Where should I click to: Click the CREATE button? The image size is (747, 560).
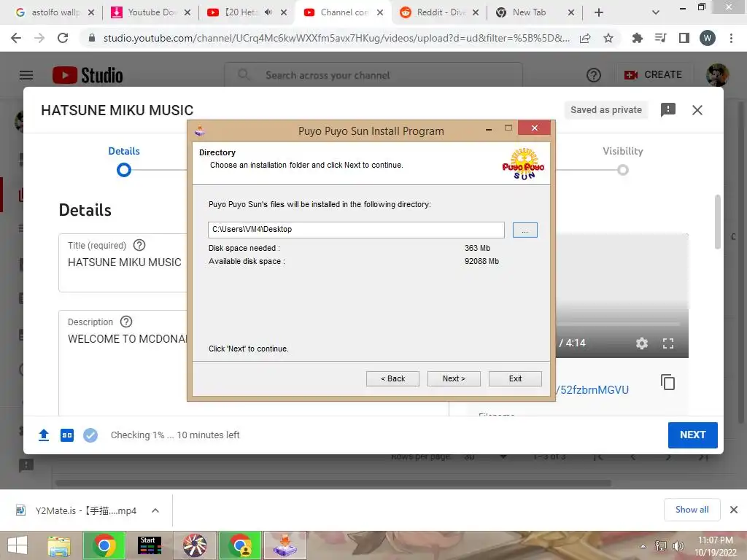[653, 75]
